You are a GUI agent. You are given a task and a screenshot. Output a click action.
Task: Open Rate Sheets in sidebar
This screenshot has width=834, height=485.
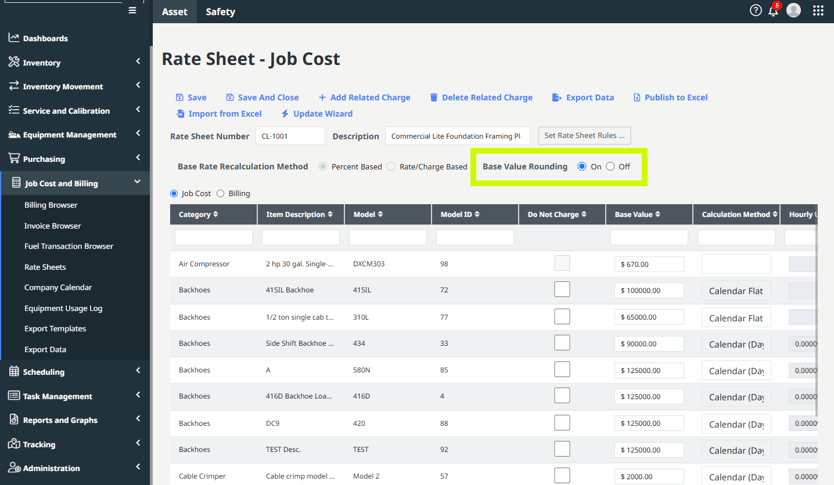(45, 267)
